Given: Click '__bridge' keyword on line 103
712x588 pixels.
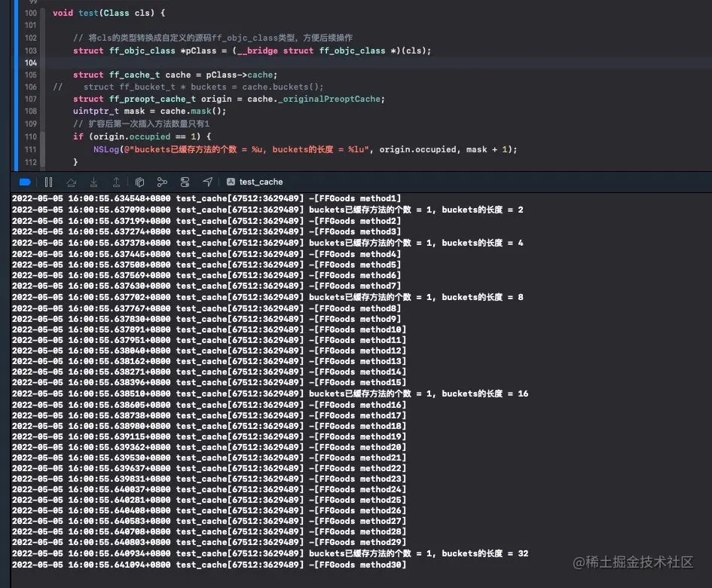Looking at the screenshot, I should (258, 51).
